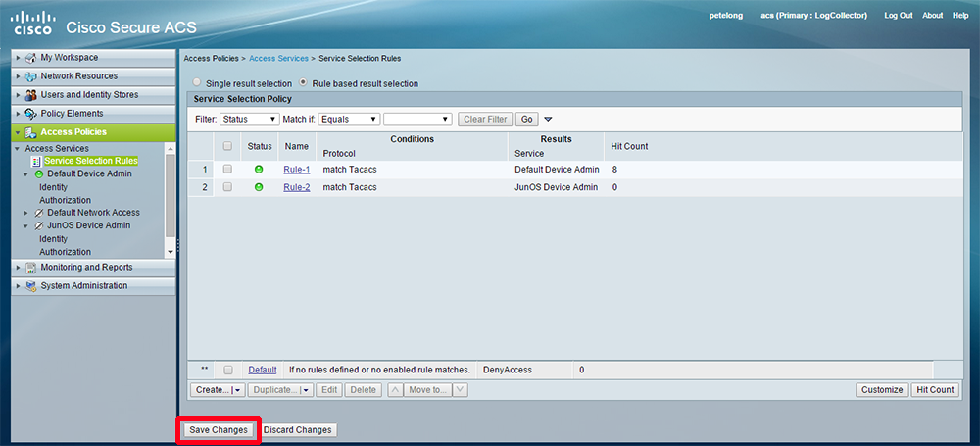This screenshot has width=980, height=446.
Task: Click the Save Changes button
Action: pos(219,430)
